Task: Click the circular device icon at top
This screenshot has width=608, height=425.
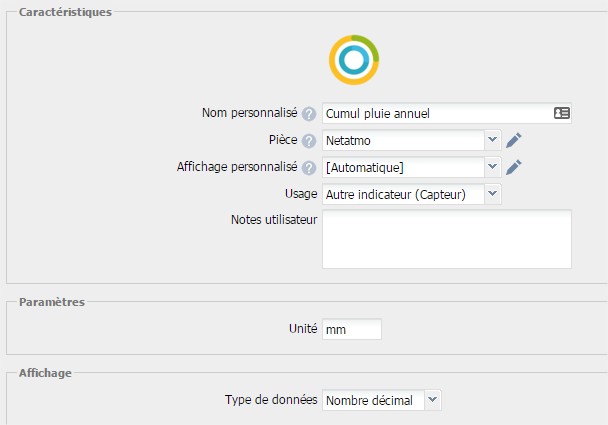Action: click(353, 60)
